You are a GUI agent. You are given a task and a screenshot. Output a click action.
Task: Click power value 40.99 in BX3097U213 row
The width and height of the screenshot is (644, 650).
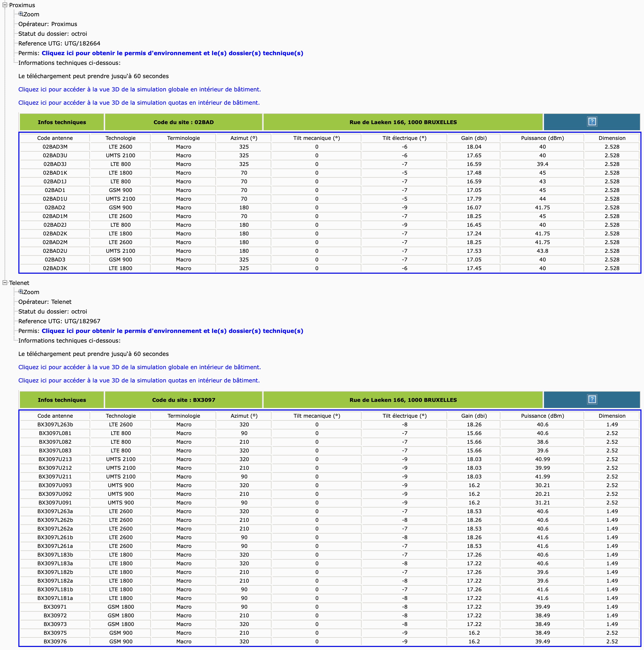[542, 459]
